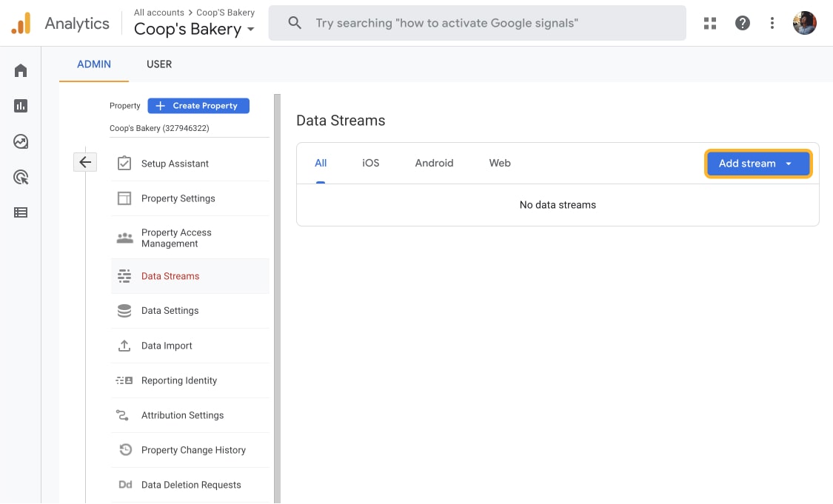Switch to the Web data streams tab
Image resolution: width=833 pixels, height=504 pixels.
[499, 163]
